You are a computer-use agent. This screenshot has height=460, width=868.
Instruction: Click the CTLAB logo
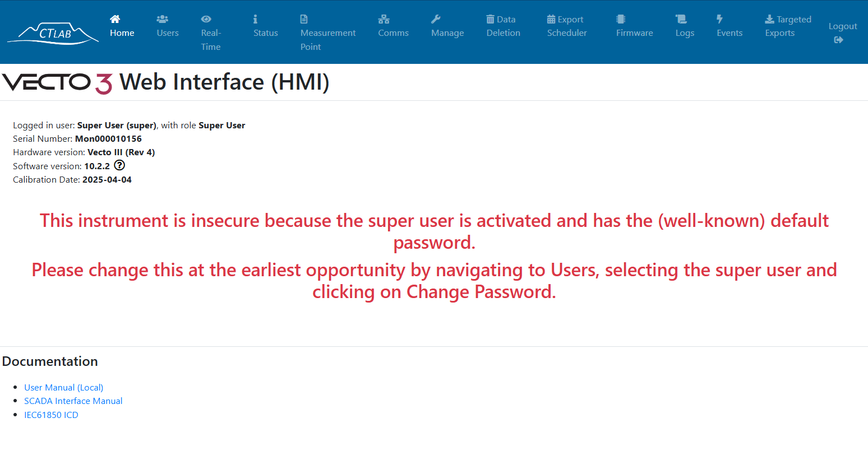[53, 34]
